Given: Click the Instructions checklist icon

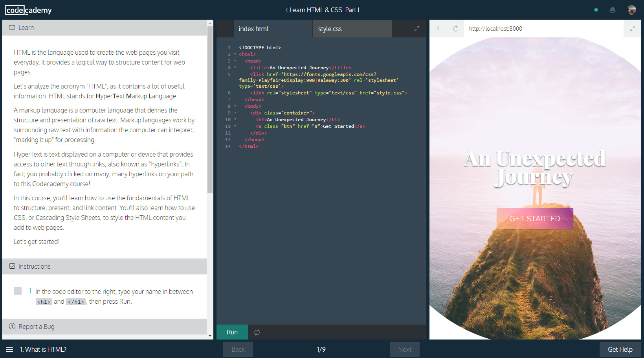Looking at the screenshot, I should (x=12, y=266).
